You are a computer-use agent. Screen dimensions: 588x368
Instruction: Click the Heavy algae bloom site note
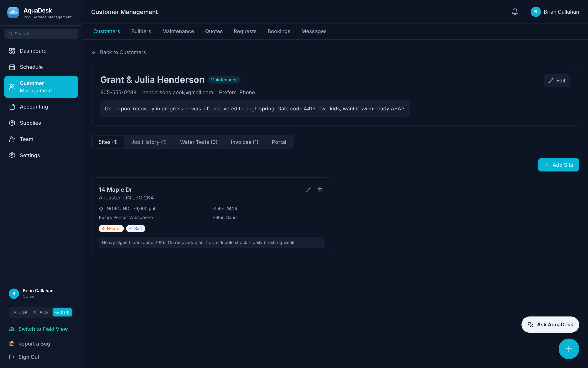pyautogui.click(x=212, y=242)
